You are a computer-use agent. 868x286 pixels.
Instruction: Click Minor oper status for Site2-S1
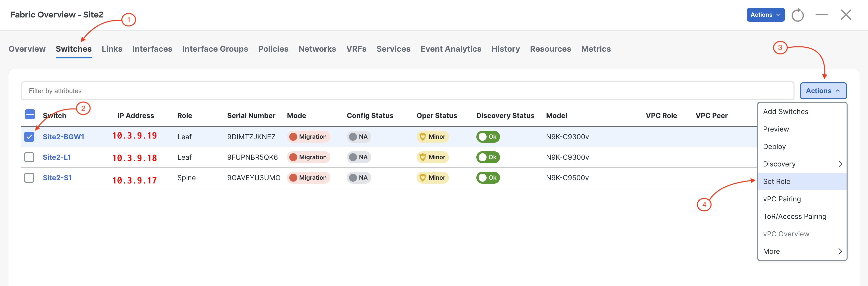coord(432,178)
